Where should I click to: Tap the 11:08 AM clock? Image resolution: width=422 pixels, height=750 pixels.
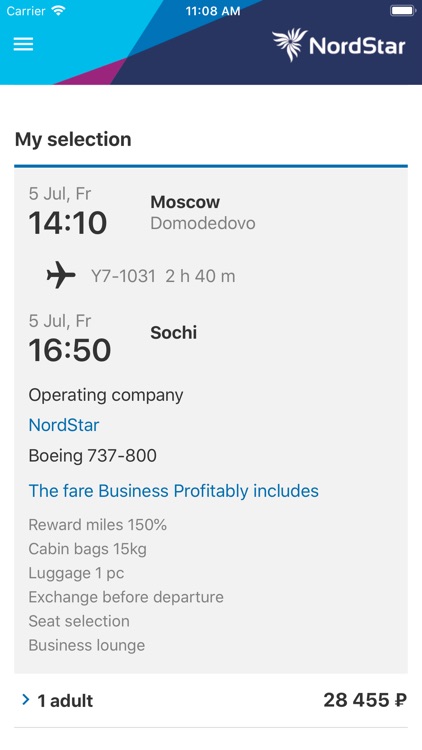tap(213, 11)
